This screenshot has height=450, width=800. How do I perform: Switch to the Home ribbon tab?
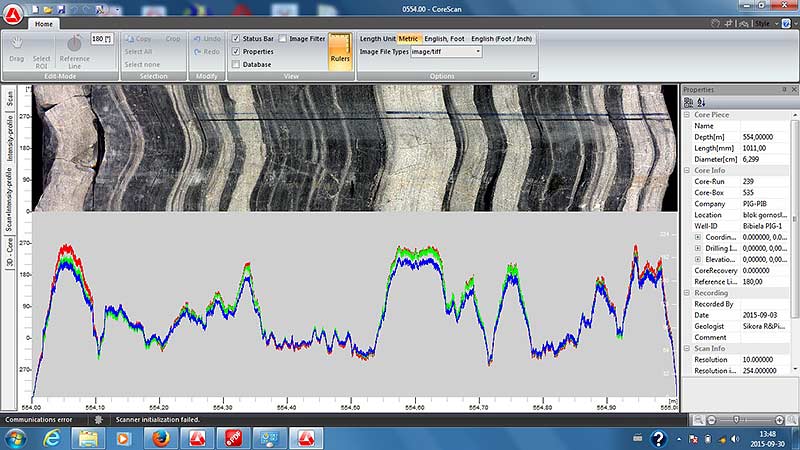pyautogui.click(x=45, y=24)
